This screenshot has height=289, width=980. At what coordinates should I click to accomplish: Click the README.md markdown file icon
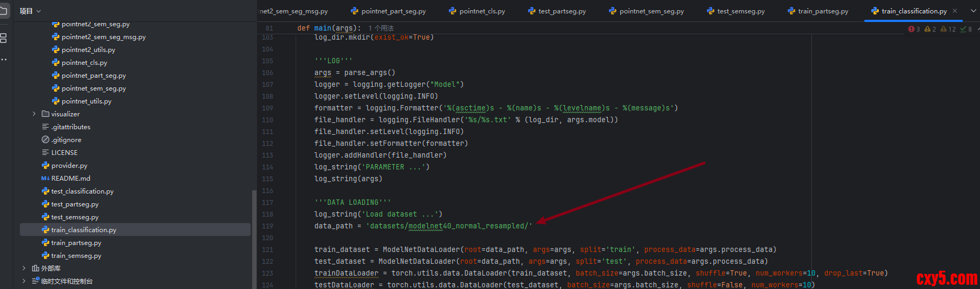[x=46, y=179]
